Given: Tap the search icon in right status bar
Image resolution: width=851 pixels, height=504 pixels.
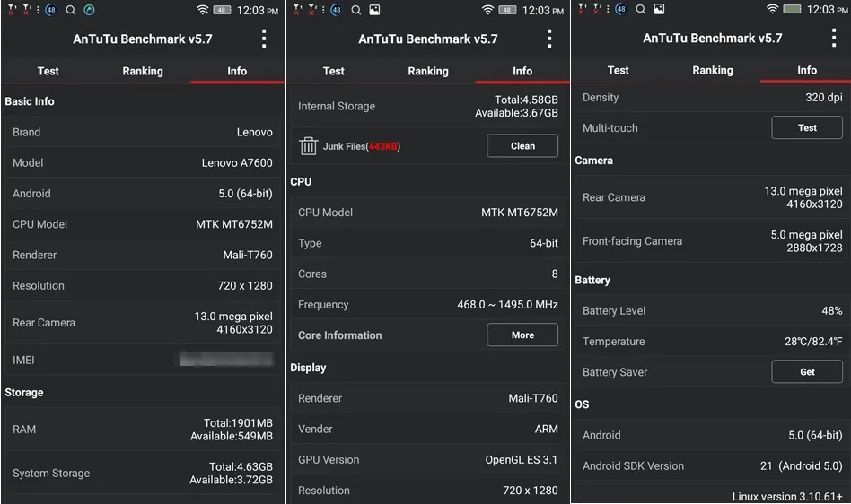Looking at the screenshot, I should tap(640, 9).
